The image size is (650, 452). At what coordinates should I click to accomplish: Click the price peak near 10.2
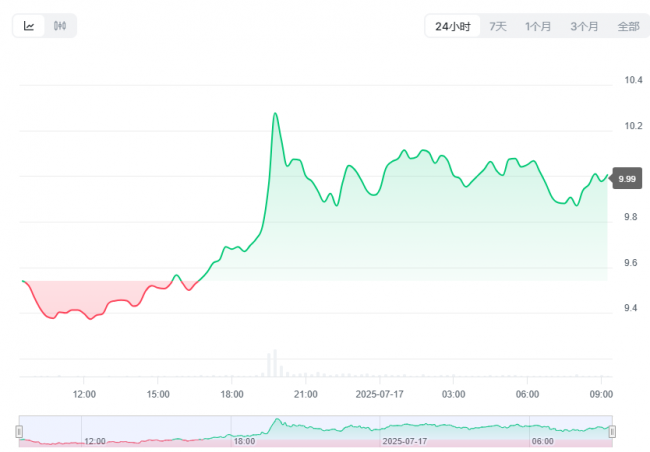[x=275, y=114]
